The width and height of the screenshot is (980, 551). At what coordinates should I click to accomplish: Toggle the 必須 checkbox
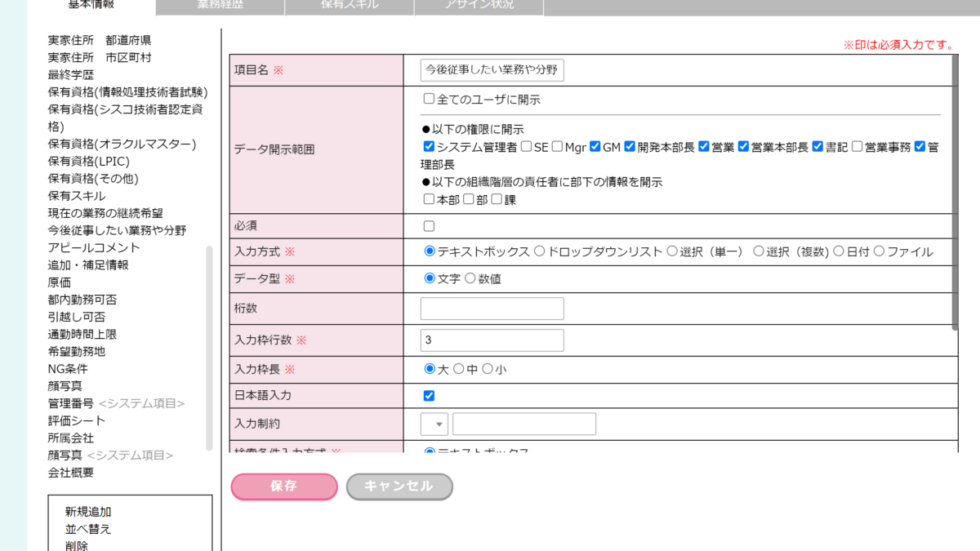429,226
